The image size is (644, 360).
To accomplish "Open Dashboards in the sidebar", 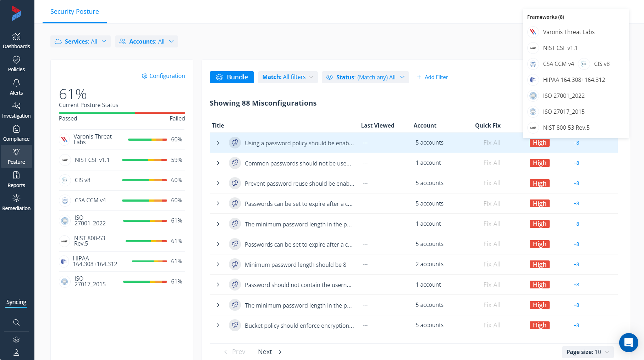I will click(x=16, y=40).
